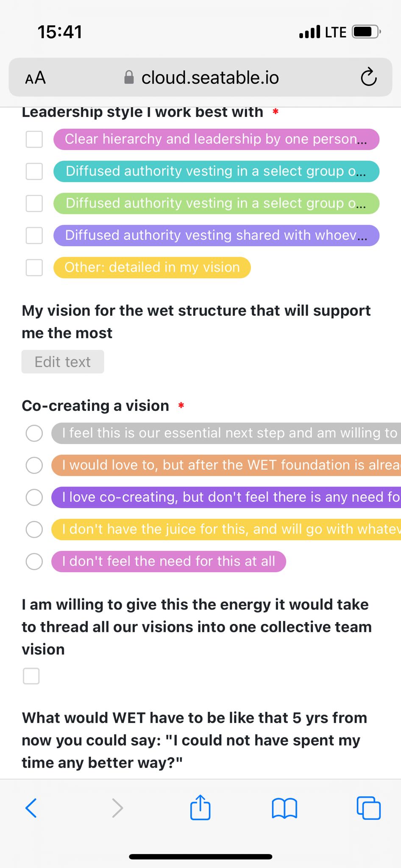
Task: Tap the green 'Diffused authority vesting' option tag
Action: click(x=216, y=203)
